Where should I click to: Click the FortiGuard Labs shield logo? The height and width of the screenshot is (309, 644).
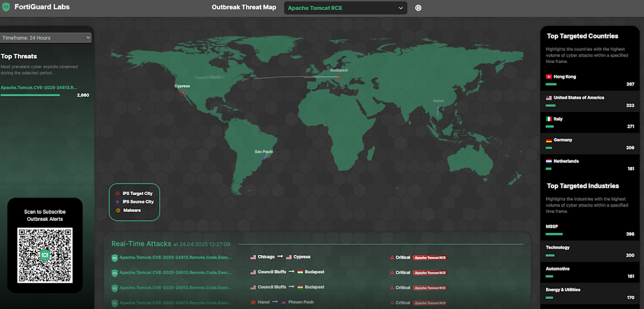click(x=6, y=8)
